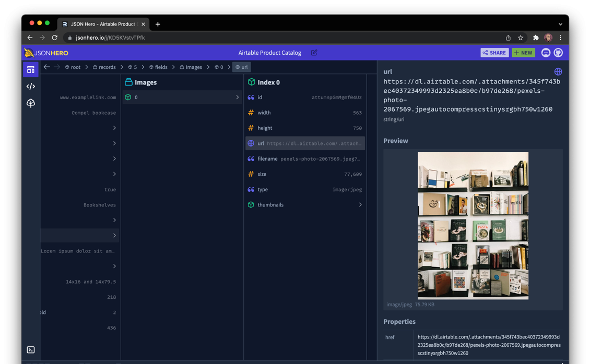Open Chrome three-dot menu
Viewport: 590px width, 364px height.
point(561,38)
